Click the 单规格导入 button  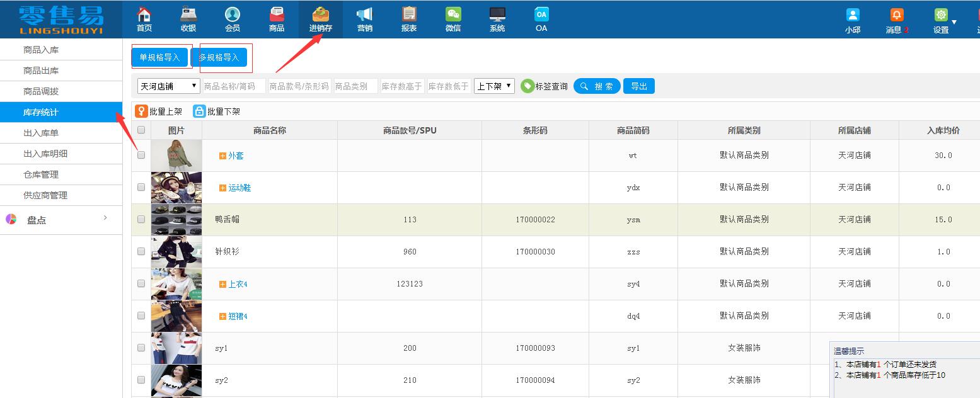pos(160,57)
